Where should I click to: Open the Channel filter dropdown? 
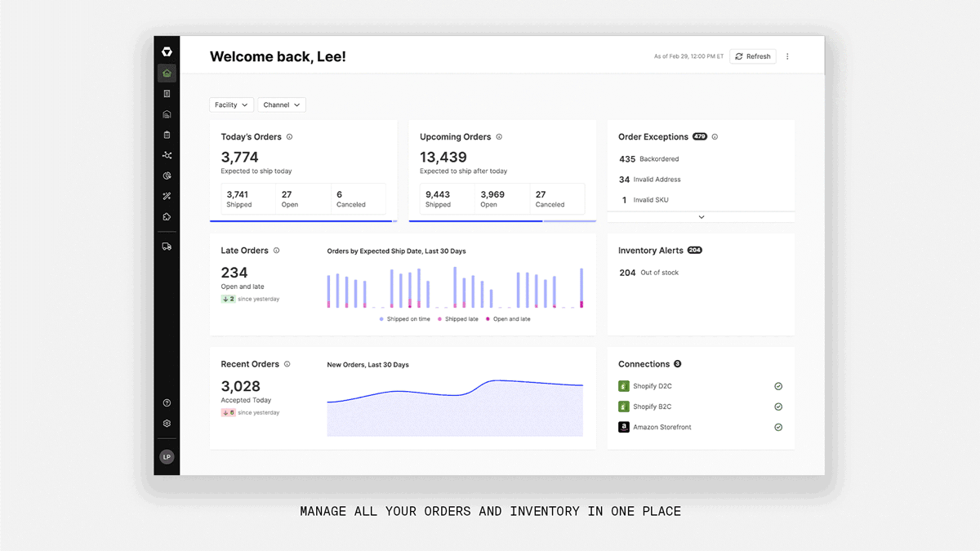click(282, 105)
